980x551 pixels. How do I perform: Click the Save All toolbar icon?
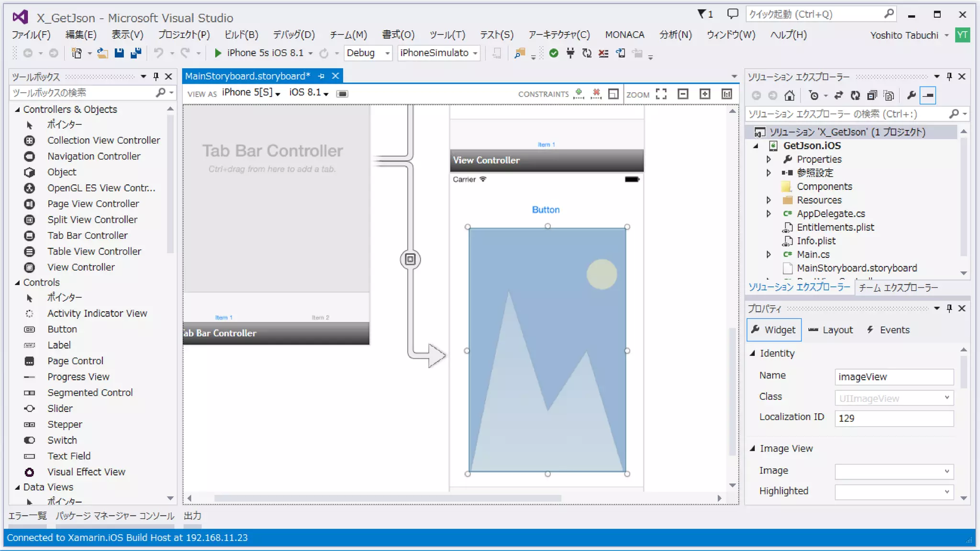[136, 53]
